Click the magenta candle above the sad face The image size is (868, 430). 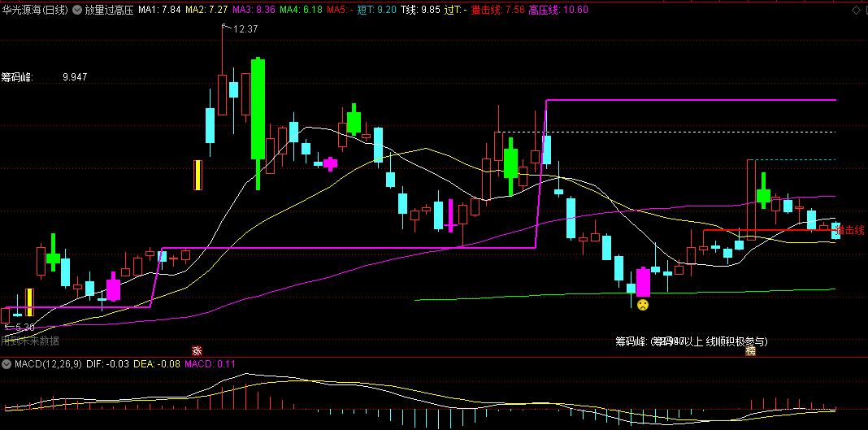[643, 282]
